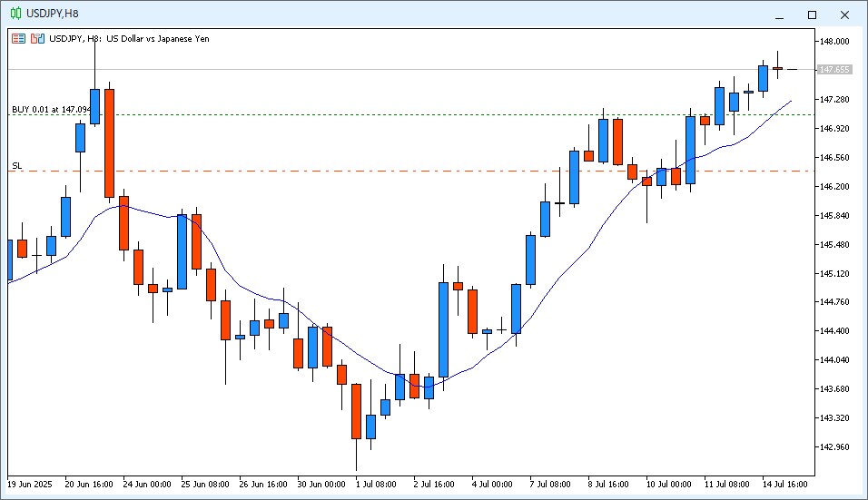Click the 19 Jun 2025 date label
The image size is (868, 500).
coord(30,485)
